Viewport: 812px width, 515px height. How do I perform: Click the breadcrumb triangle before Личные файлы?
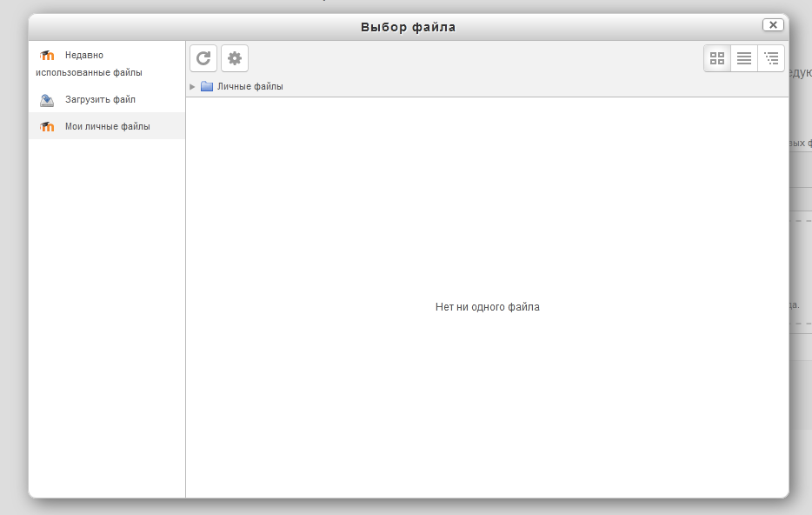click(192, 87)
